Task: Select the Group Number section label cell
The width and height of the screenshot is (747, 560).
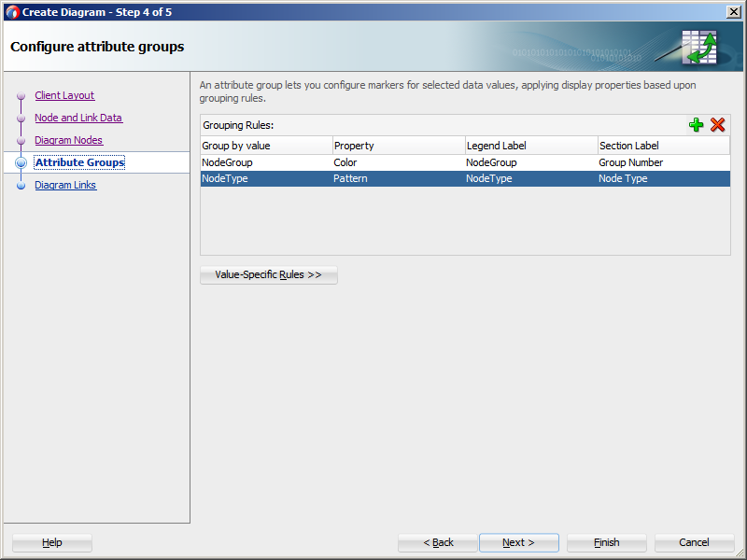Action: [664, 162]
